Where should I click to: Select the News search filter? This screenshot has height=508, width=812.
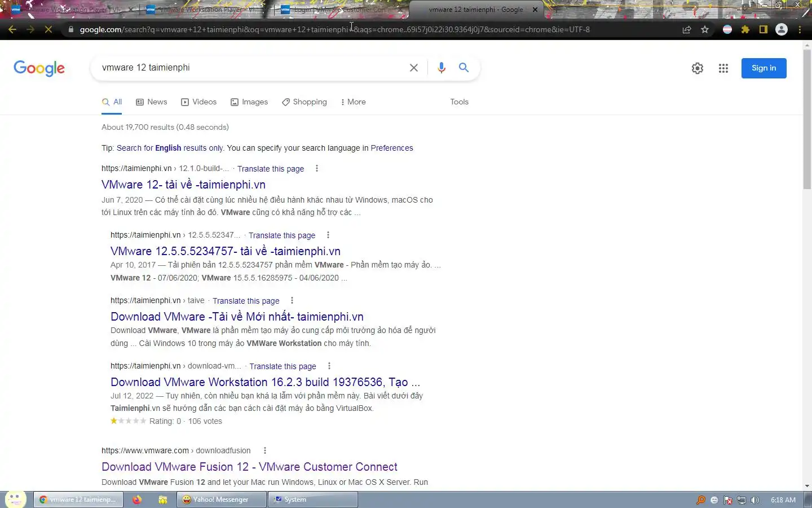coord(152,102)
